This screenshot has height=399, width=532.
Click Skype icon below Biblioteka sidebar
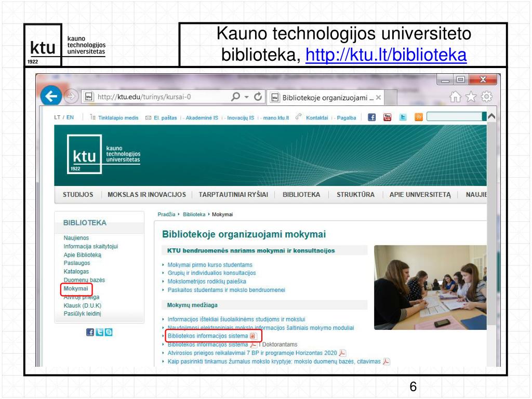pos(109,332)
